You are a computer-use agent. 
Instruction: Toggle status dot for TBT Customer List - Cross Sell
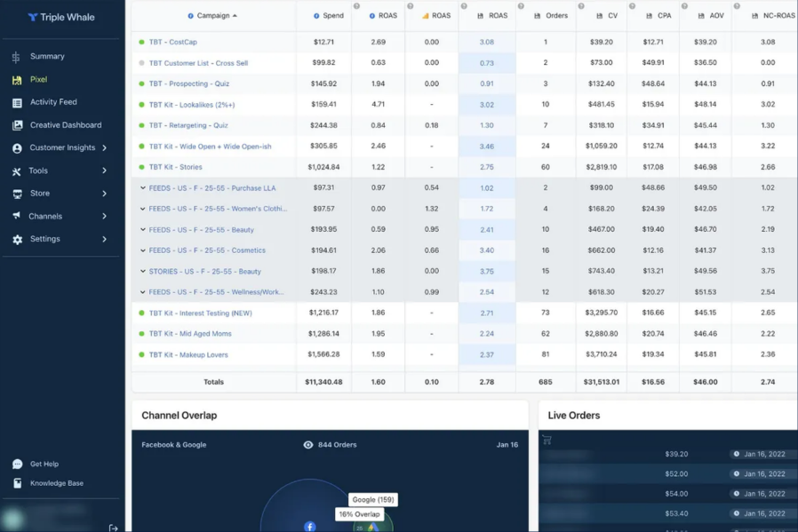141,63
